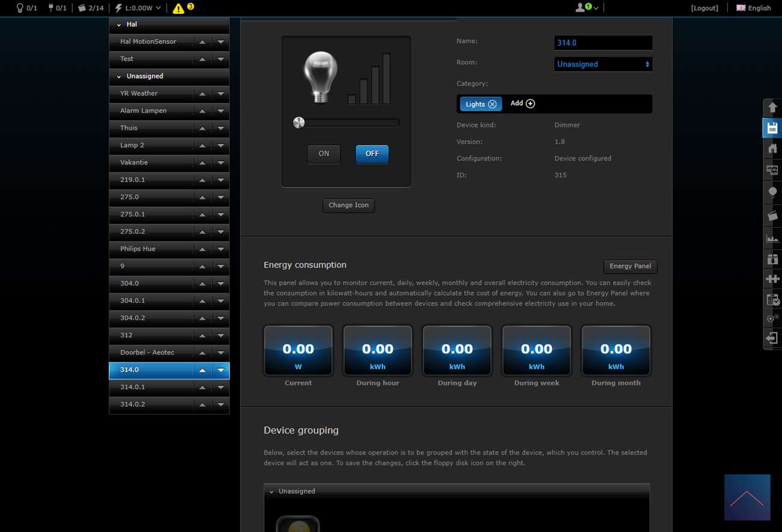Turn the dimmer OFF
Screen dimensions: 782x532
(372, 154)
